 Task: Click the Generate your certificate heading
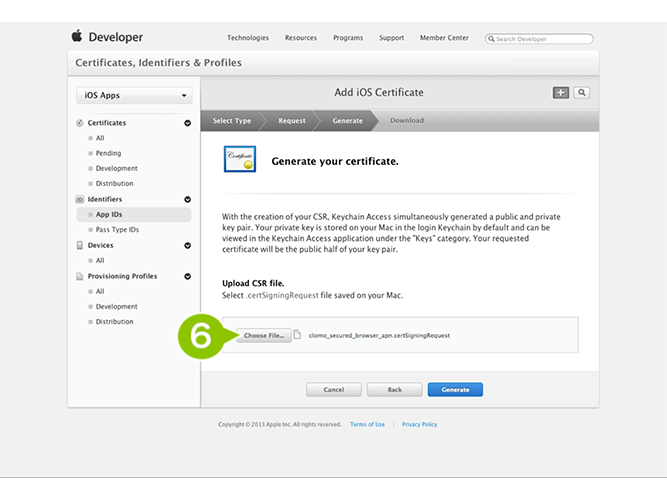pyautogui.click(x=335, y=161)
